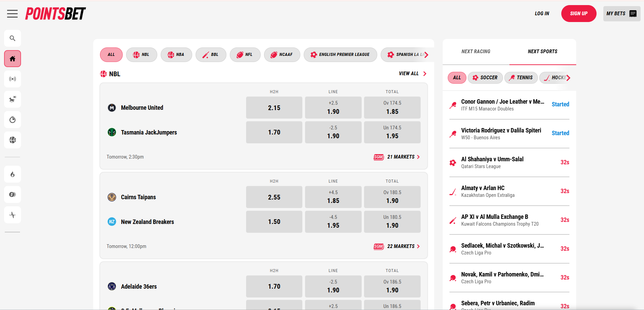
Task: Select the Tennis chip in Next Sports
Action: tap(521, 78)
